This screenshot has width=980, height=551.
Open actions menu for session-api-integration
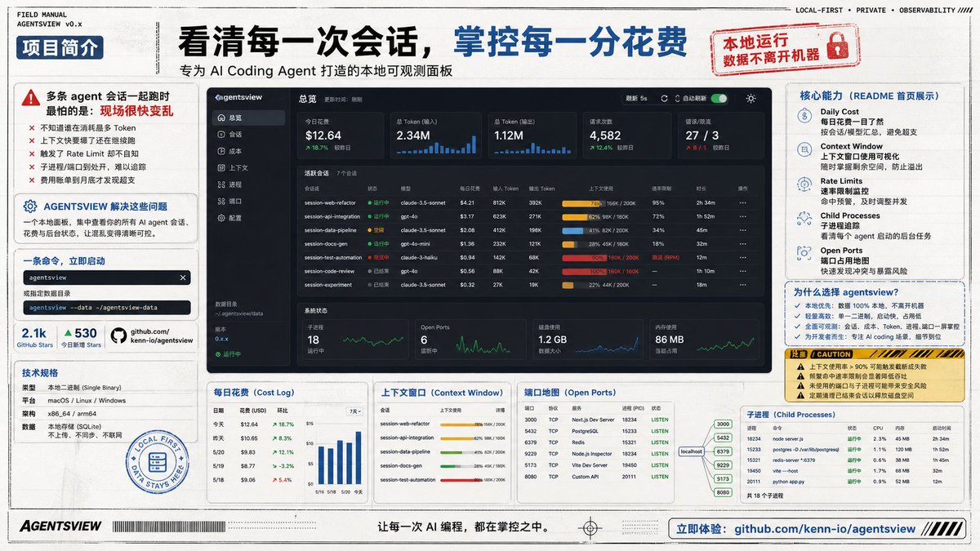[x=742, y=216]
